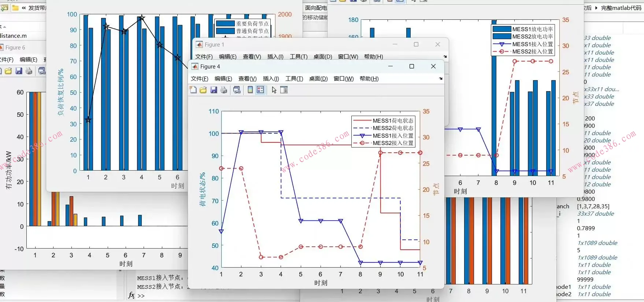This screenshot has height=302, width=644.
Task: Click the 完整matlab代码 breadcrumb folder
Action: coord(621,8)
